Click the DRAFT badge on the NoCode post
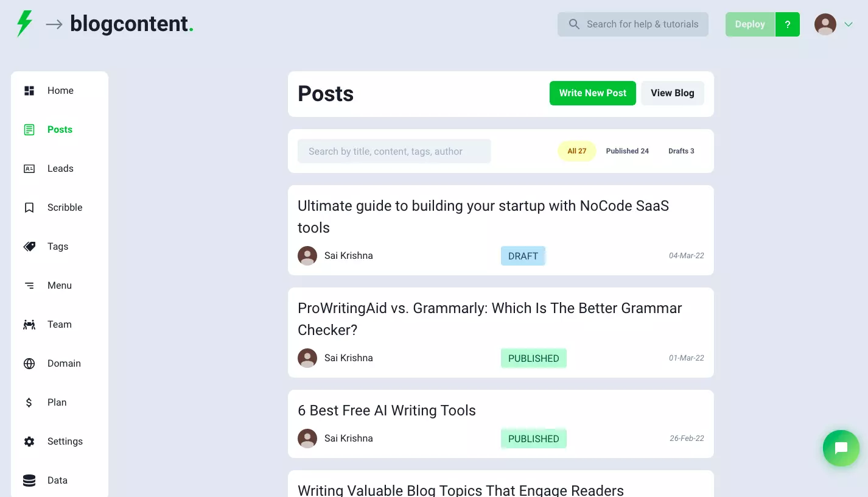Screen dimensions: 868x497 click(522, 256)
